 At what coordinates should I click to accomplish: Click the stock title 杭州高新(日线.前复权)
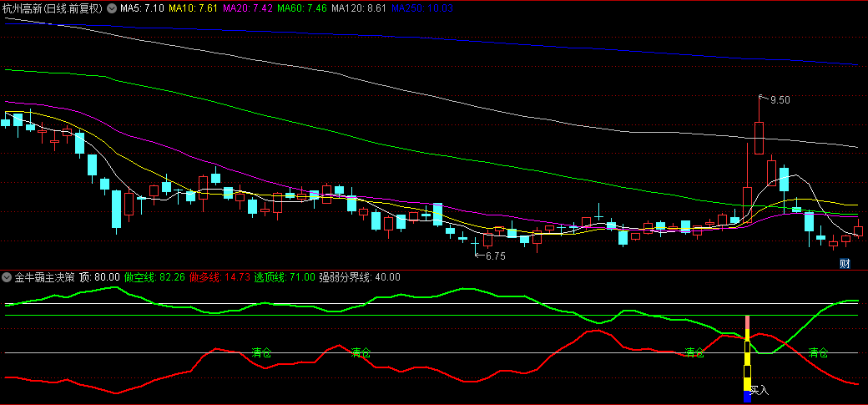53,8
